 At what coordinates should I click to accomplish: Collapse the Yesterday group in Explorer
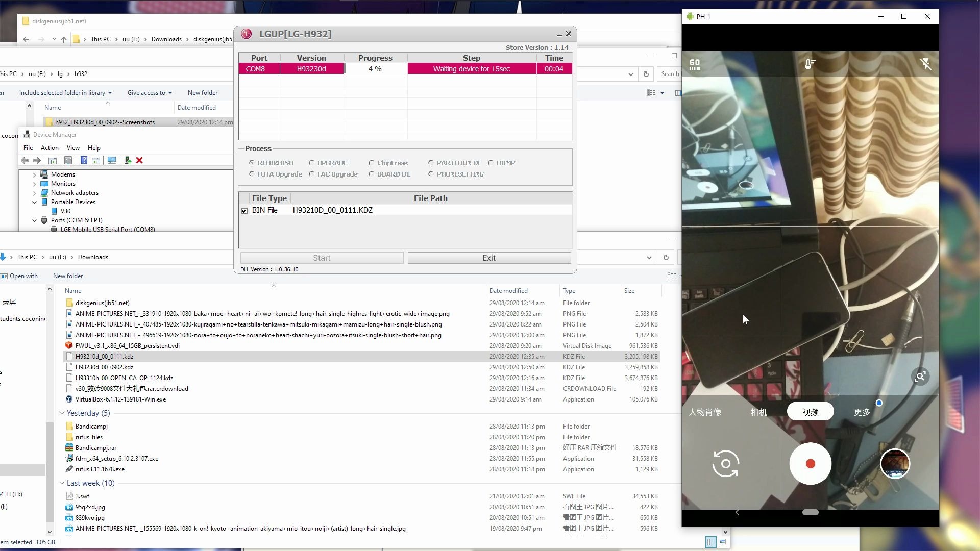pos(62,413)
